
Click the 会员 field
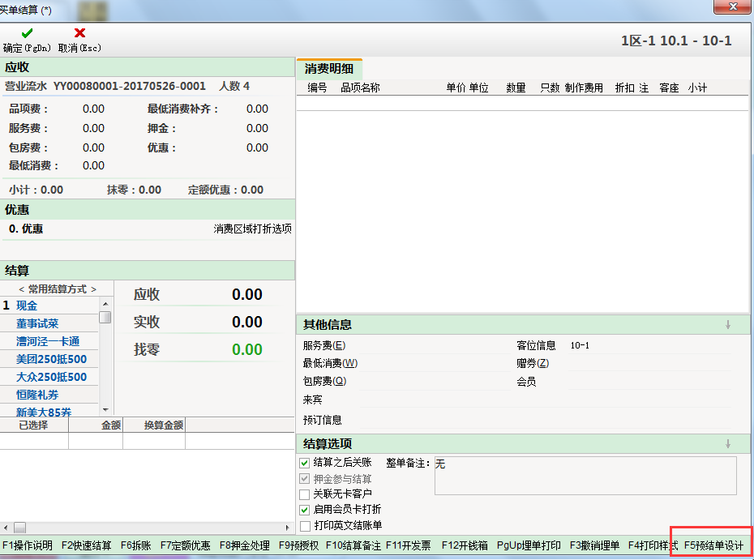click(x=649, y=382)
